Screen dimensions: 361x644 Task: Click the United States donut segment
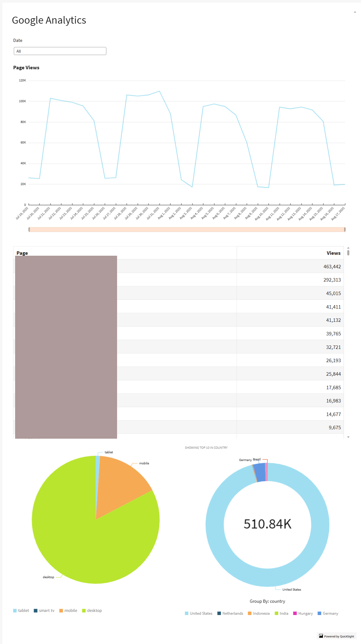coord(268,578)
